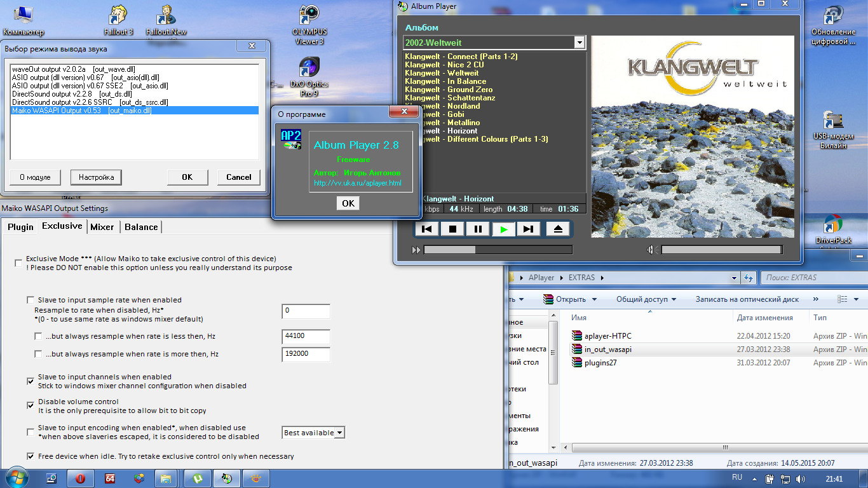The image size is (868, 488).
Task: Open the OLYMPUS Viewer 3 desktop icon
Action: (x=309, y=24)
